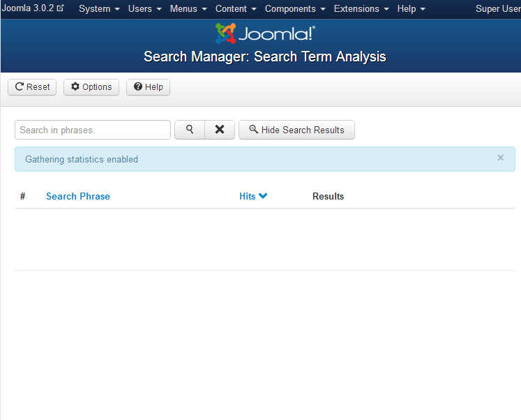Click the Joomla! logo

(265, 33)
